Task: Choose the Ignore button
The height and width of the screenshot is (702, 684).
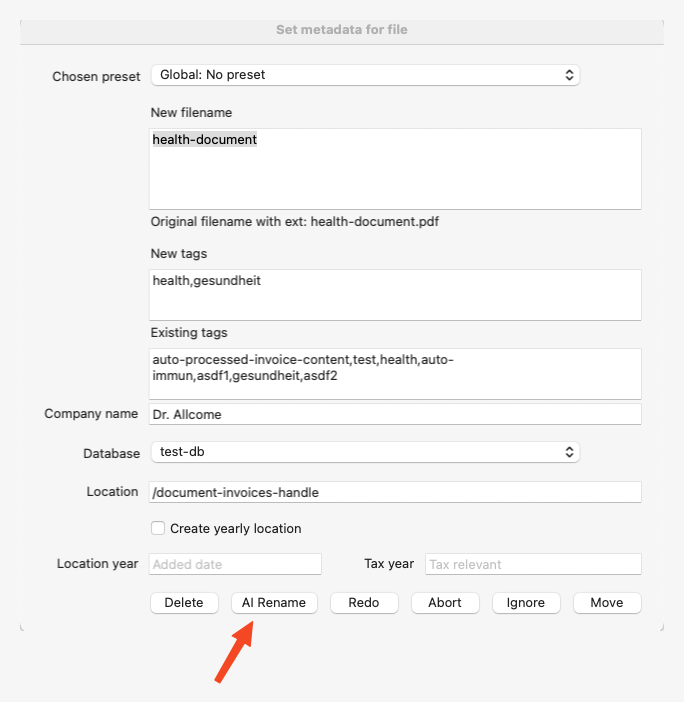Action: (526, 602)
